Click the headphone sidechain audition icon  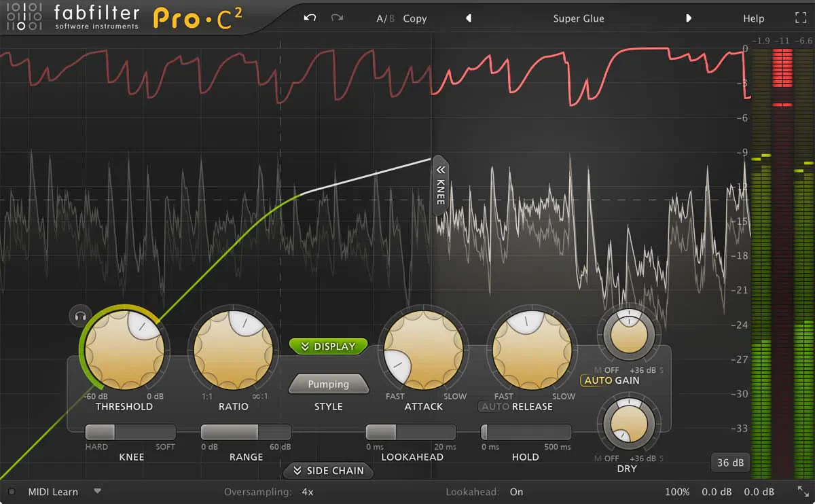point(80,317)
